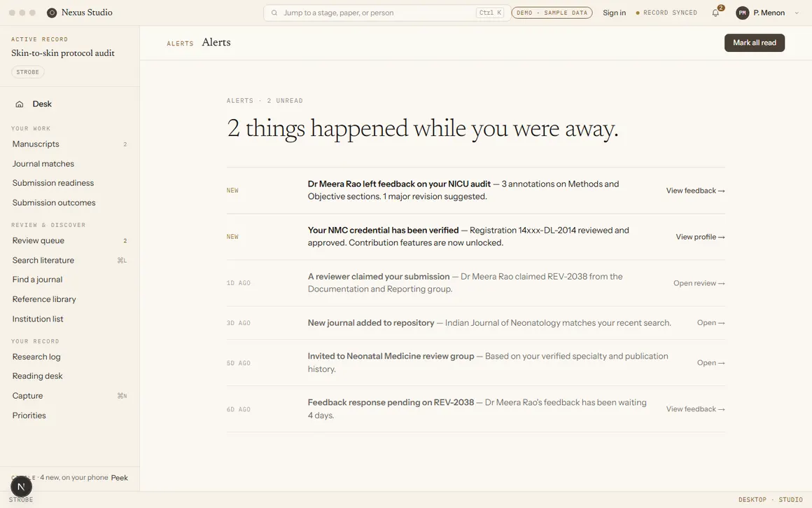
Task: Click Open for Neonatal Medicine invite alert
Action: click(710, 363)
